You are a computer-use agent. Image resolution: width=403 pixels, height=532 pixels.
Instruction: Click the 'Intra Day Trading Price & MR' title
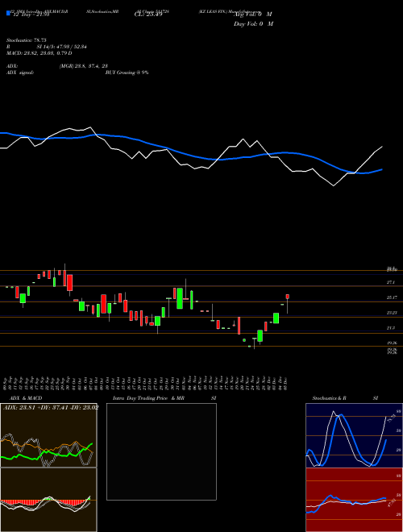pyautogui.click(x=148, y=398)
